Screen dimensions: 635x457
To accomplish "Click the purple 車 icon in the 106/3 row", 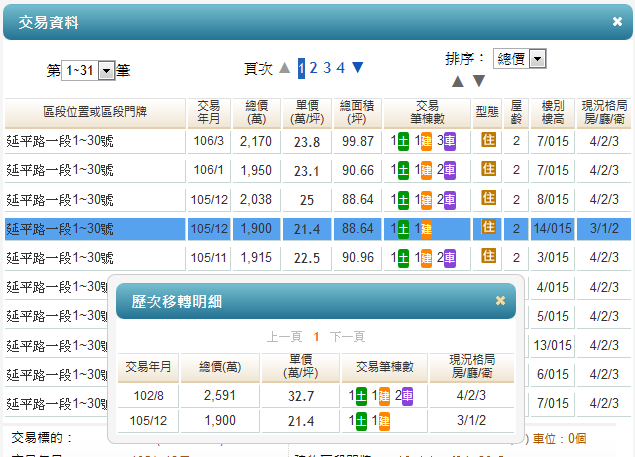I will point(450,141).
